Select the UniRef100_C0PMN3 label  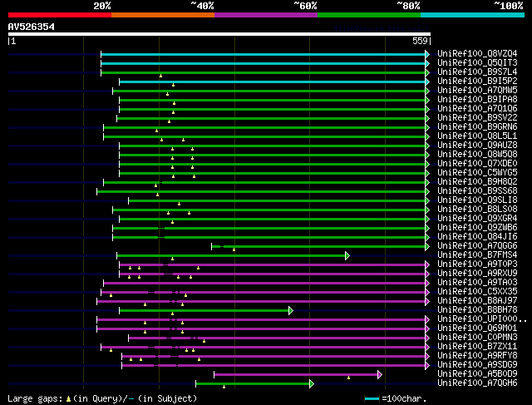[477, 338]
